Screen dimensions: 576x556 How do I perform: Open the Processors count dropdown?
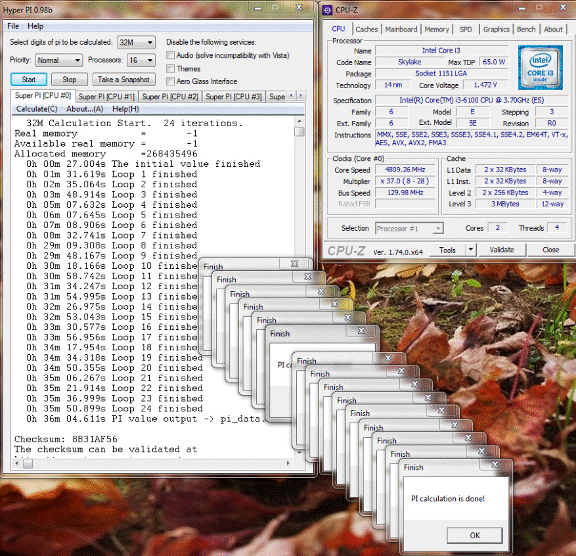(141, 60)
